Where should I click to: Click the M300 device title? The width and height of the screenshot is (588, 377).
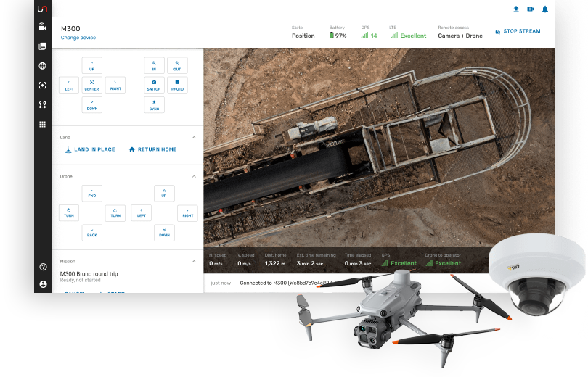(70, 28)
